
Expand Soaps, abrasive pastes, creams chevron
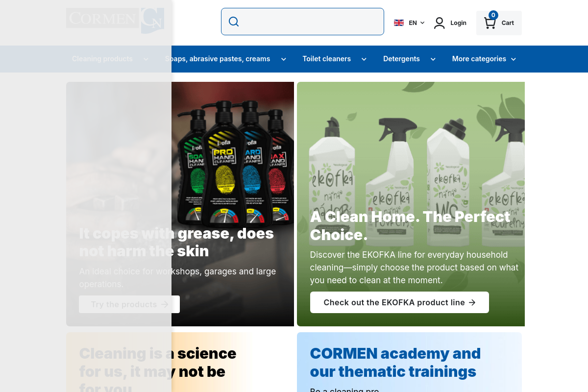click(x=284, y=59)
